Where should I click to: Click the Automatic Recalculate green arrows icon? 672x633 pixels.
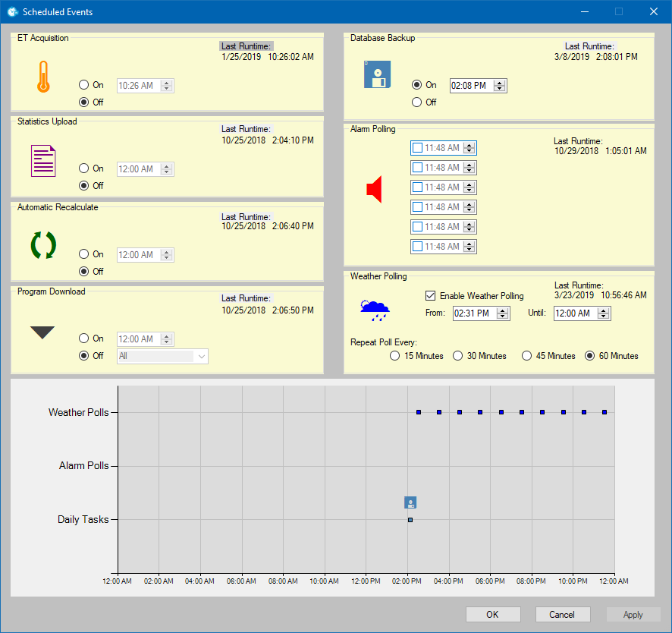pyautogui.click(x=43, y=245)
